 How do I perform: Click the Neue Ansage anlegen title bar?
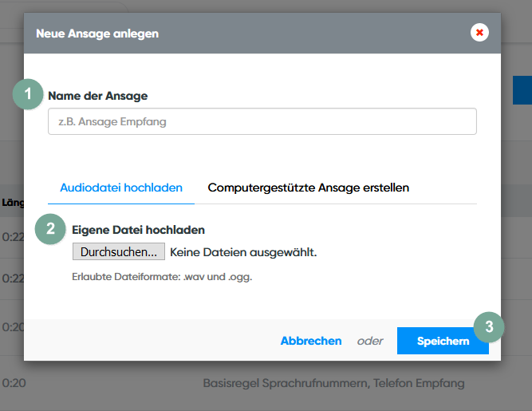tap(239, 33)
